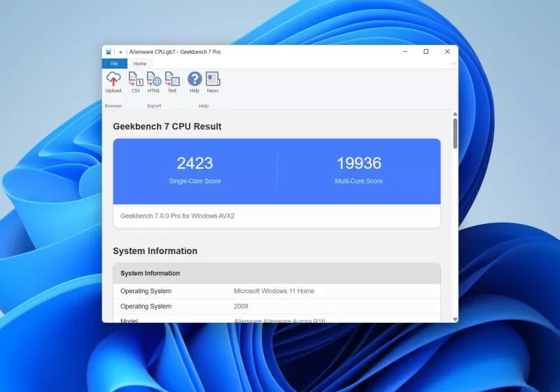Click the single-core score 2423
Screen dimensions: 560x392
(x=195, y=163)
